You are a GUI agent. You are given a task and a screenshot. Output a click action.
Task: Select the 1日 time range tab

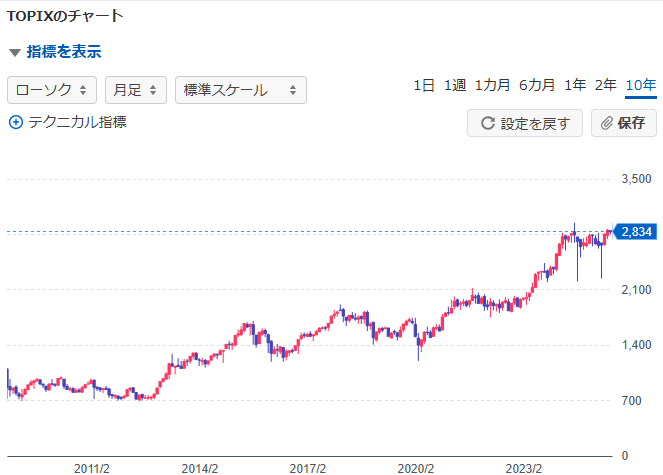tap(424, 86)
